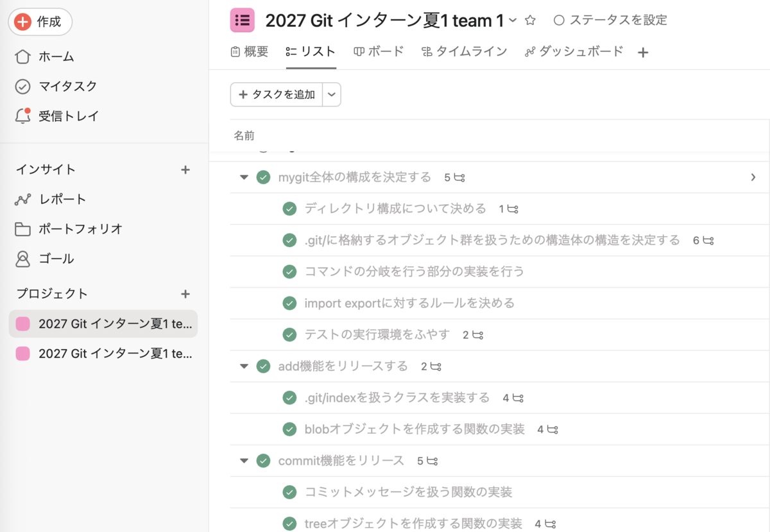Open dropdown arrow beside タスクを追加

[x=331, y=94]
